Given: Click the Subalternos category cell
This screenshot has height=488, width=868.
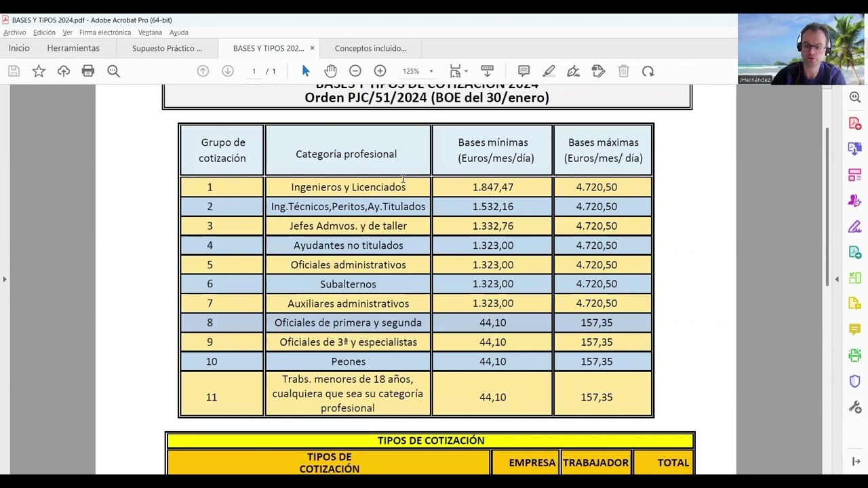Looking at the screenshot, I should tap(348, 284).
